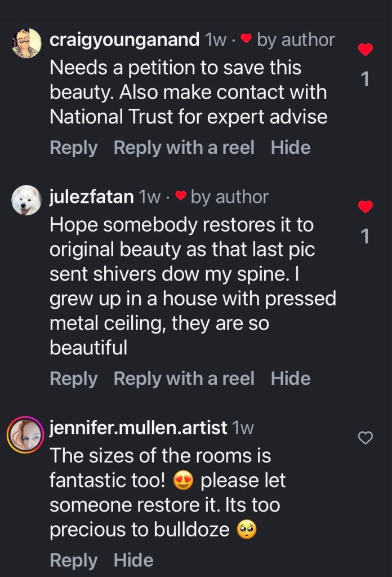View like count on julezfatan's comment
This screenshot has height=577, width=392.
point(365,237)
